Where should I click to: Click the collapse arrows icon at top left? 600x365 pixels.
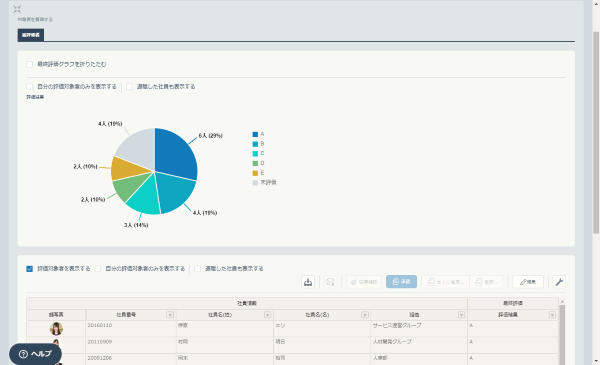[17, 9]
